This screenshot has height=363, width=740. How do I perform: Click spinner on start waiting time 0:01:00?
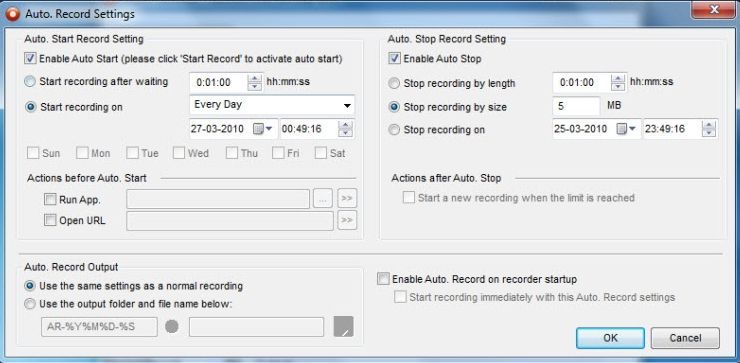pyautogui.click(x=254, y=82)
